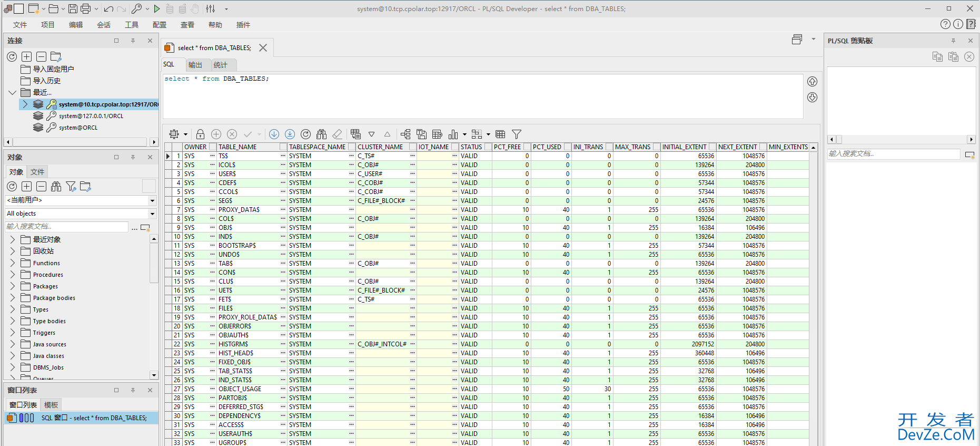Image resolution: width=980 pixels, height=446 pixels.
Task: Open the dropdown arrow next to the chart icon
Action: click(x=464, y=134)
